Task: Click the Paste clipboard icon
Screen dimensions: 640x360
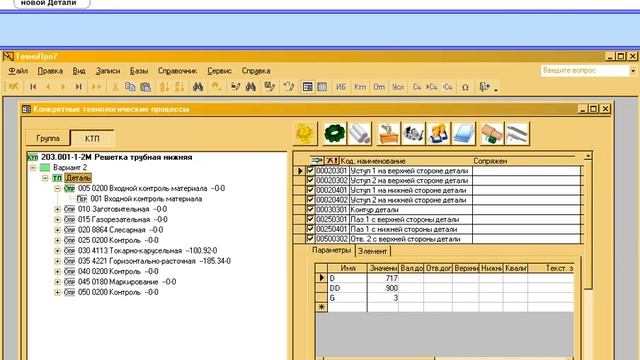Action: (145, 87)
